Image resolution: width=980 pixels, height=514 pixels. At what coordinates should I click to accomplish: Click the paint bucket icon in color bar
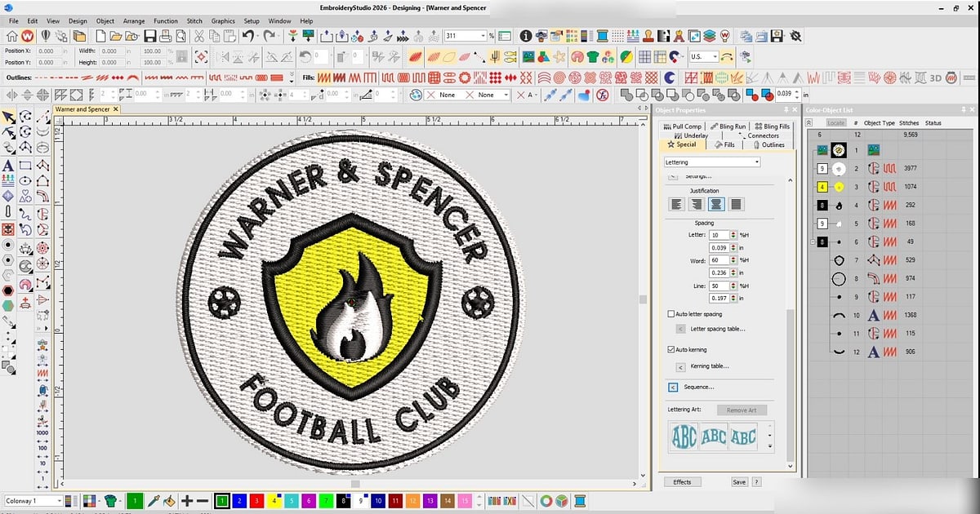point(168,501)
